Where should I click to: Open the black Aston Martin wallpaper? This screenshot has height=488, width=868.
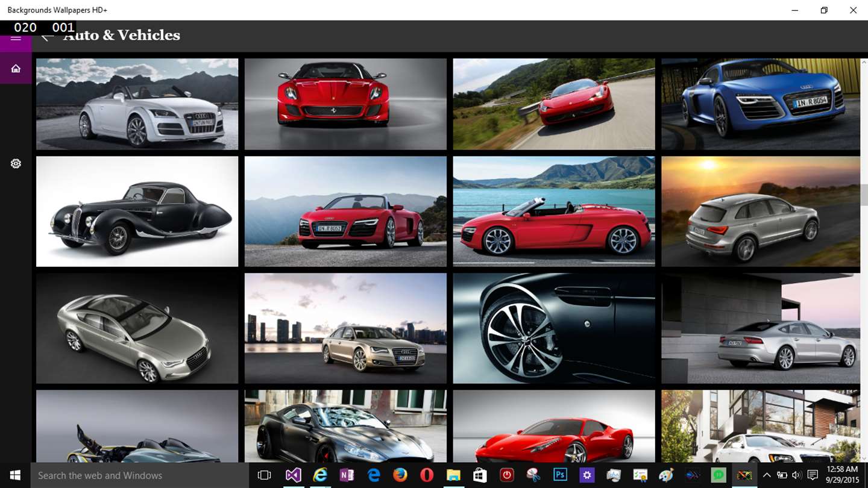[x=345, y=426]
